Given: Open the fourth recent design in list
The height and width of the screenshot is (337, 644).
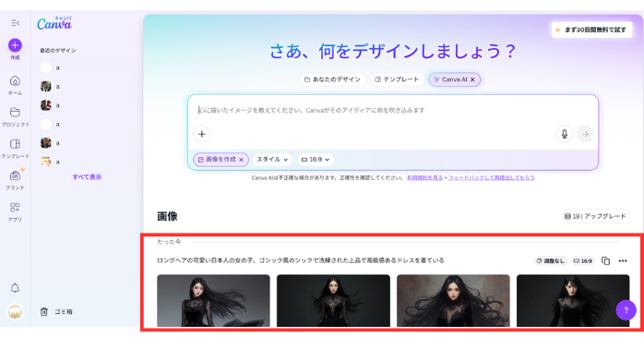Looking at the screenshot, I should pyautogui.click(x=50, y=124).
